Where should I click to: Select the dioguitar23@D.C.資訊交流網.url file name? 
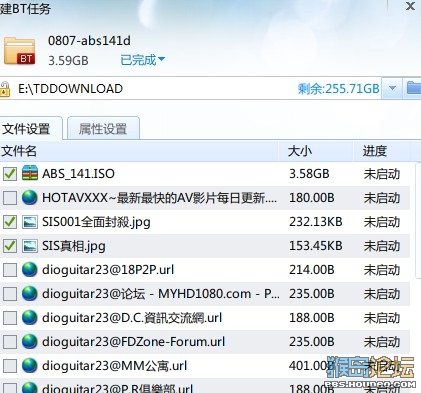click(x=132, y=318)
